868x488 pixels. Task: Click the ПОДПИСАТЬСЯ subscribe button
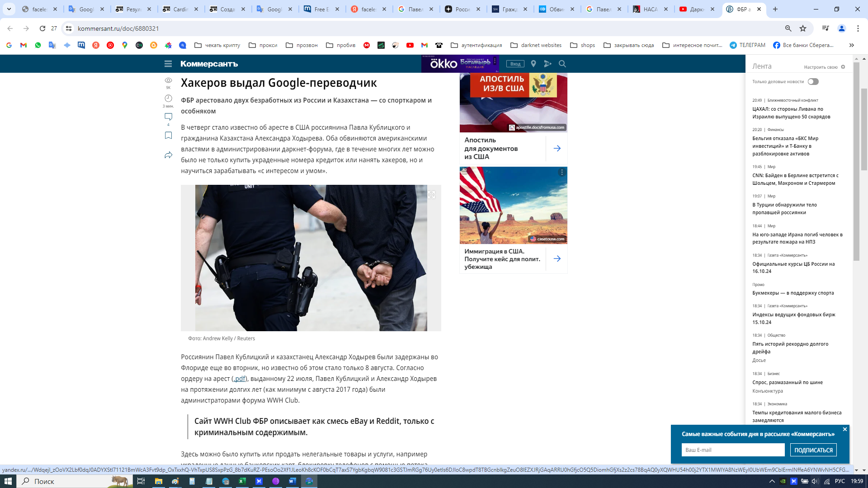coord(813,450)
